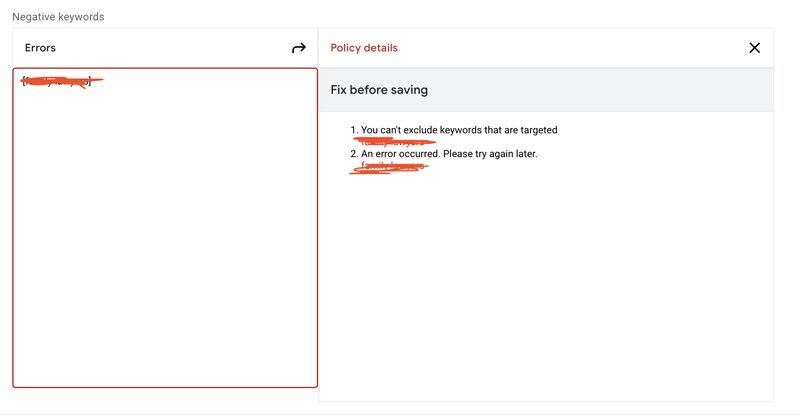Select the redacted keyword in the Errors box

tap(57, 81)
